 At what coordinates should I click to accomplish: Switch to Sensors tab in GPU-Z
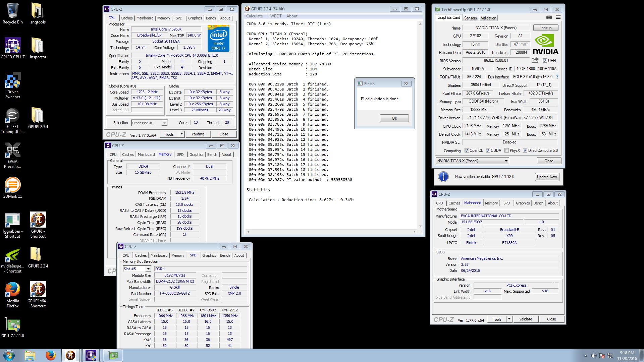(470, 18)
